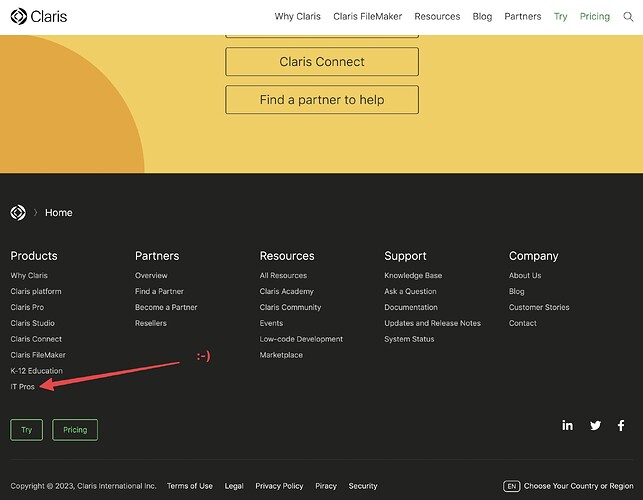Open Low-code Development footer link
The width and height of the screenshot is (643, 500).
[301, 339]
